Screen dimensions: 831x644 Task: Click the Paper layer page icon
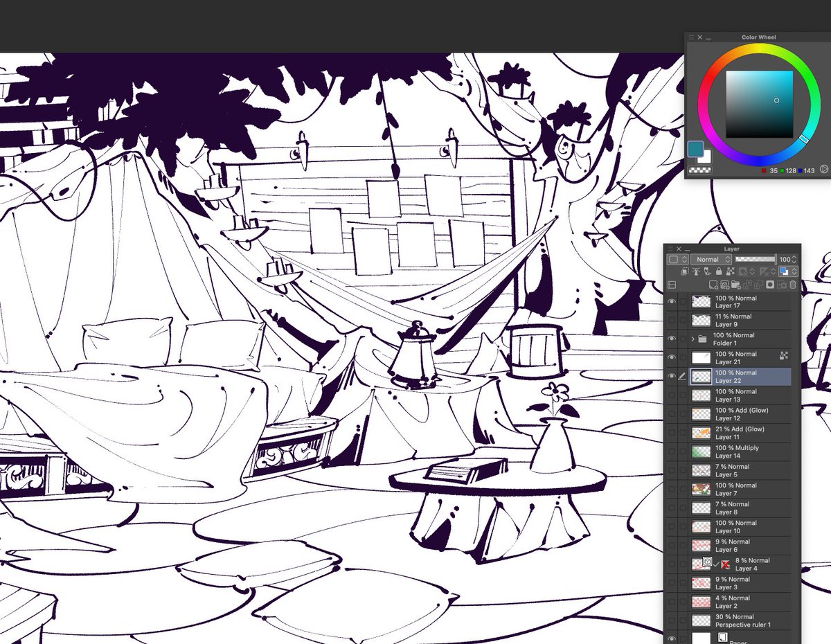[x=723, y=637]
